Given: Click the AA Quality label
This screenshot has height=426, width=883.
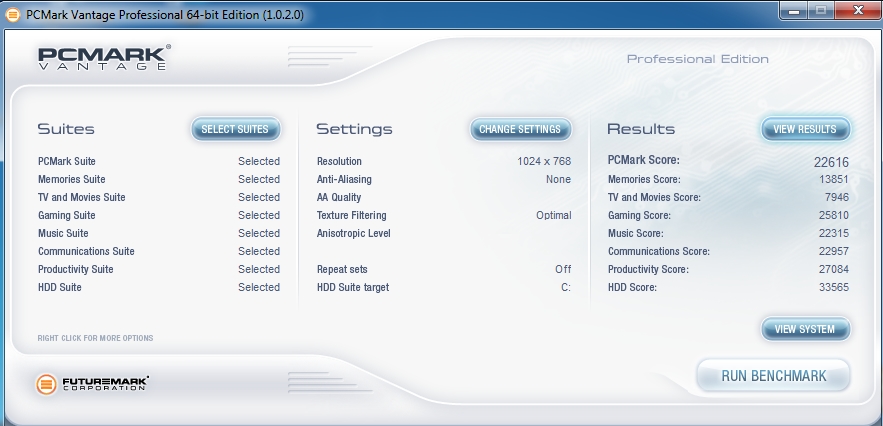Looking at the screenshot, I should tap(339, 197).
